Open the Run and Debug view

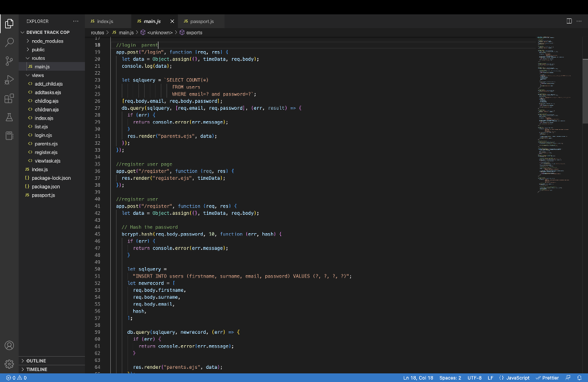pyautogui.click(x=9, y=80)
